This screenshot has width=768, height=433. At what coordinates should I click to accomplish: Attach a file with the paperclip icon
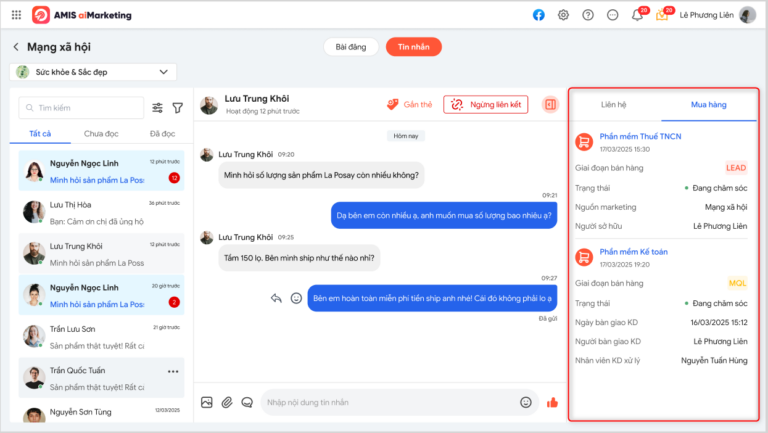click(227, 403)
